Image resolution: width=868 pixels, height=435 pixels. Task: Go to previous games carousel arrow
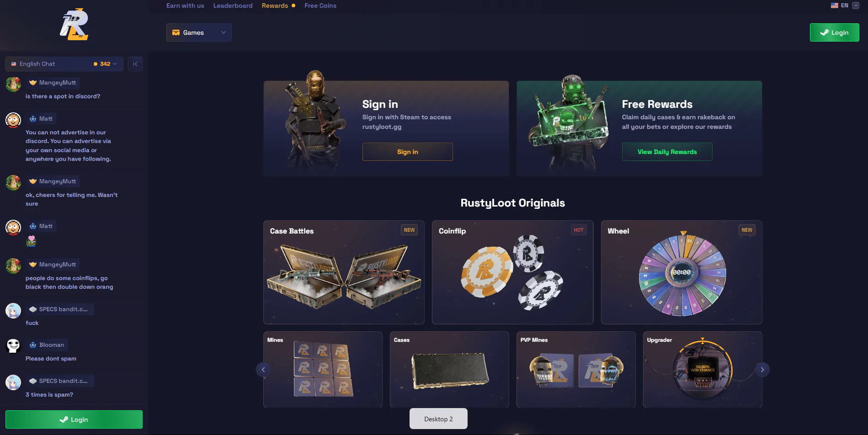(x=263, y=370)
